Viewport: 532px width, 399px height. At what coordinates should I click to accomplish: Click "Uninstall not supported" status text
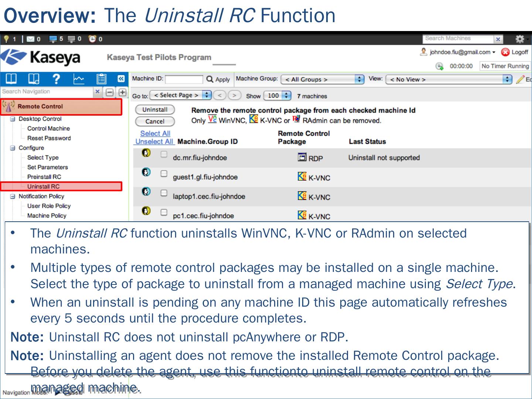pos(384,158)
